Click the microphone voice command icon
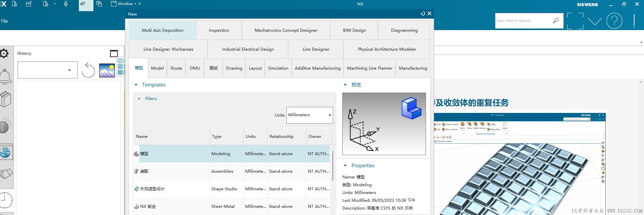644x215 pixels. click(x=66, y=4)
